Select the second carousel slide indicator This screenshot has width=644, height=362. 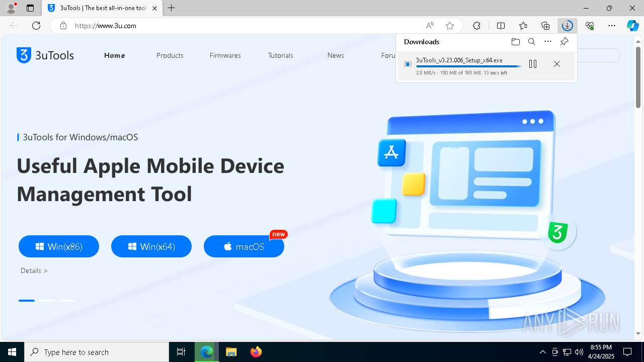pyautogui.click(x=47, y=301)
